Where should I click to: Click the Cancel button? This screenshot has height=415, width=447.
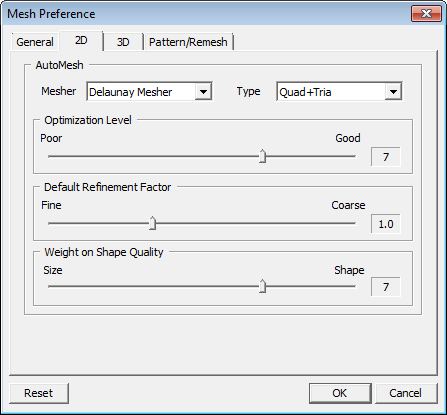[406, 393]
